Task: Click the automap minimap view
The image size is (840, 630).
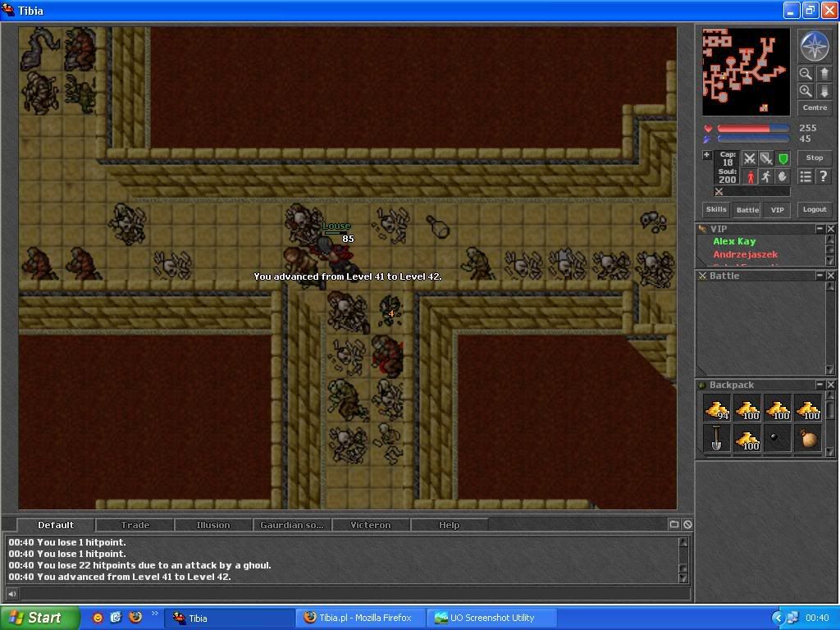Action: [746, 72]
